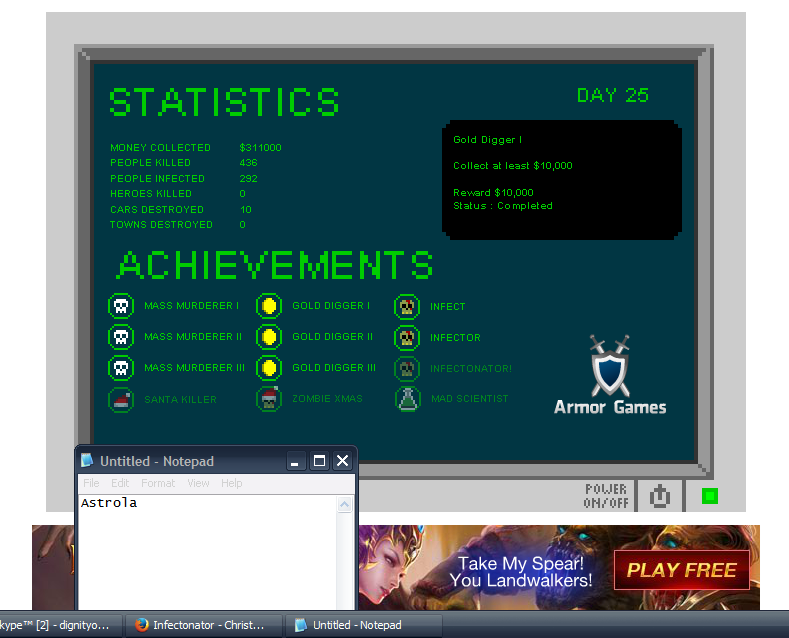Select the Infector zombie face icon
The image size is (789, 638).
click(x=407, y=338)
